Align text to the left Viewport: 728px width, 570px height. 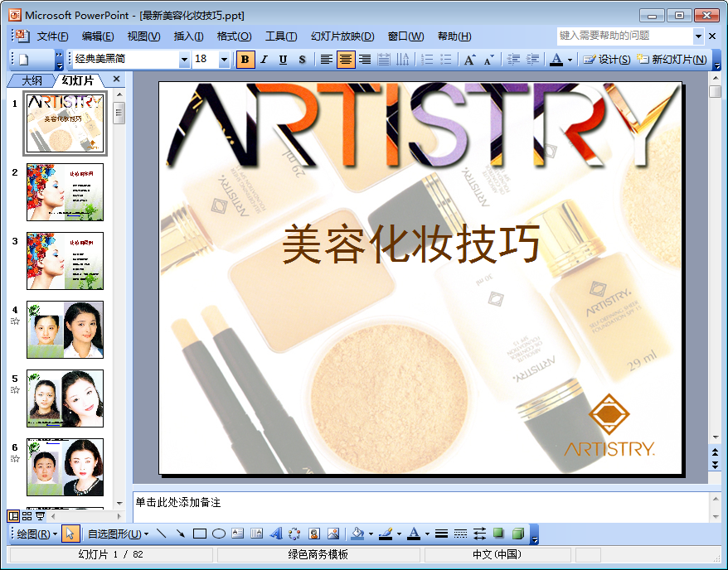[327, 60]
